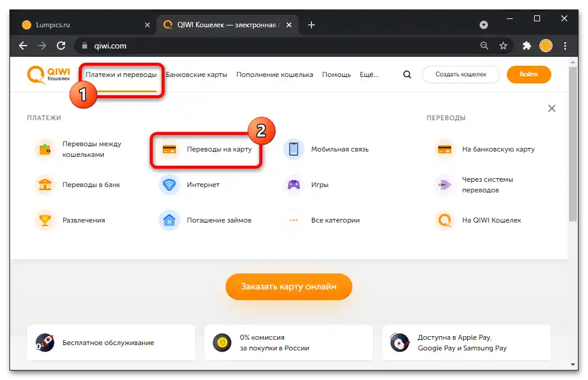Open the tab search dropdown arrow
The width and height of the screenshot is (588, 380).
(x=484, y=25)
